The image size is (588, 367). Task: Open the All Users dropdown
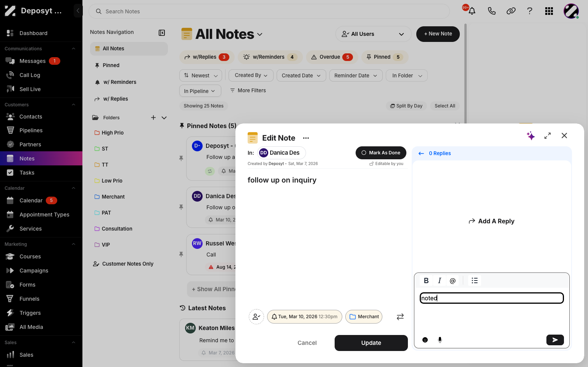373,34
